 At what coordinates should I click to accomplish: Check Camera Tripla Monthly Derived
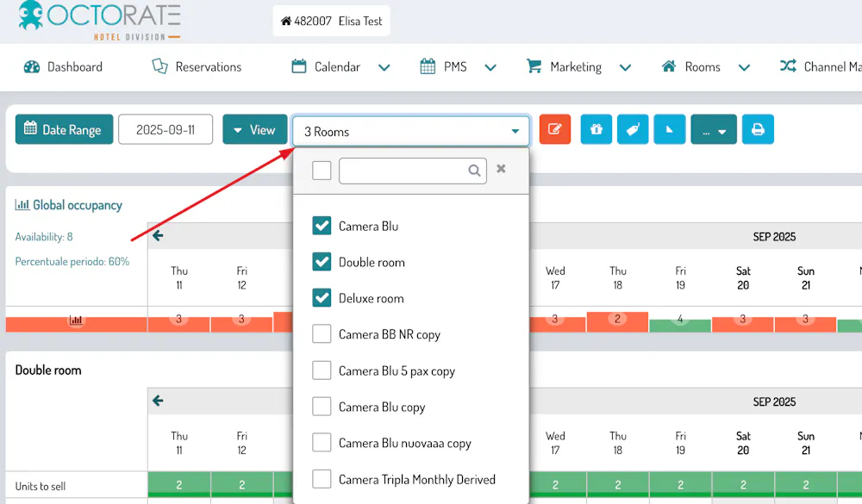pos(322,479)
